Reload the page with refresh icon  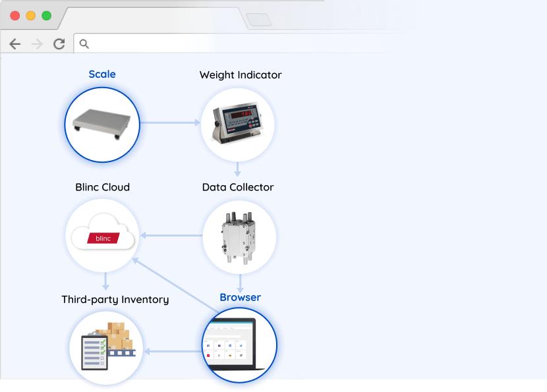pos(59,44)
